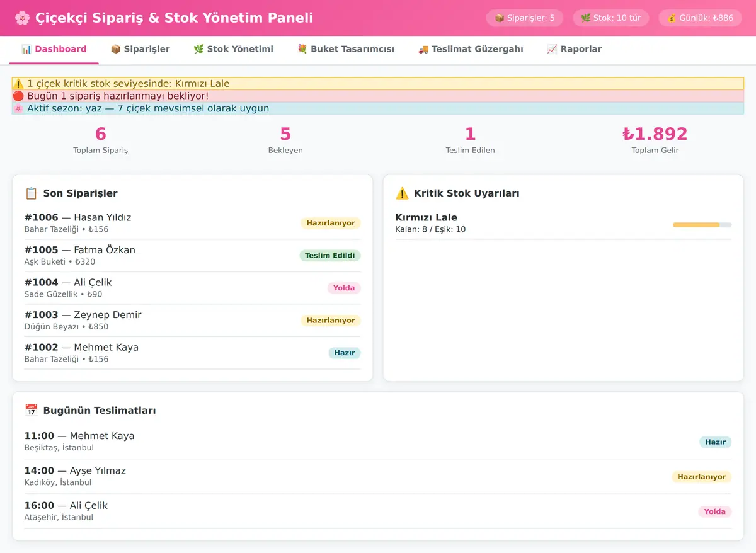Select order #1003 Zeynep Demir

[192, 321]
